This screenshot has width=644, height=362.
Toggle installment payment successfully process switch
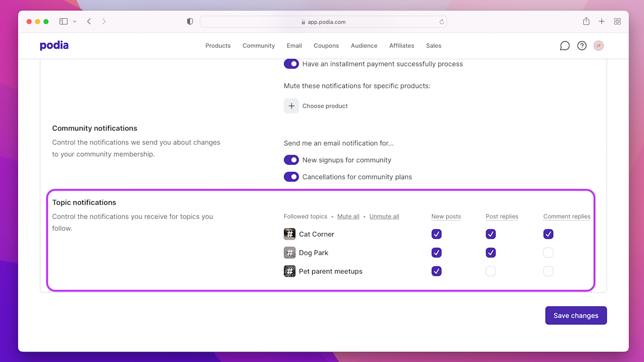click(291, 64)
